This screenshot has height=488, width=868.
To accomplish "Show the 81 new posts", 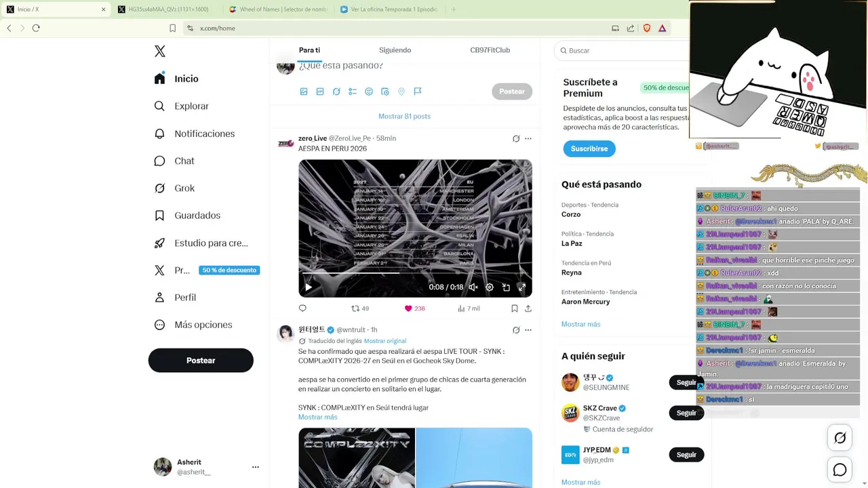I will 404,116.
